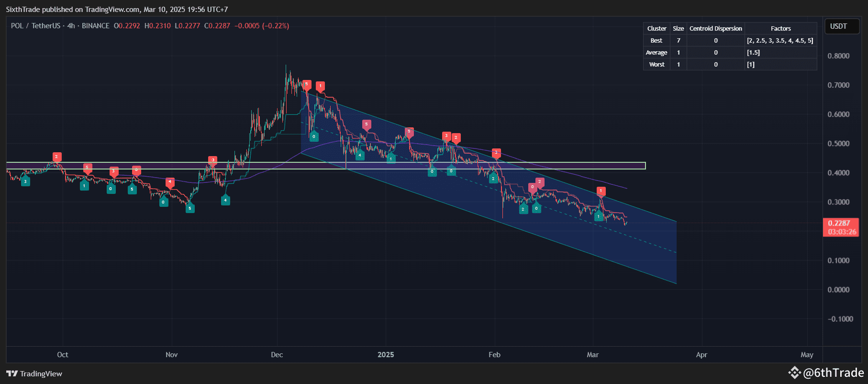
Task: Click factors list [2, 2.5, 3, 3.5, 4, 4.5, 5]
Action: click(x=780, y=41)
